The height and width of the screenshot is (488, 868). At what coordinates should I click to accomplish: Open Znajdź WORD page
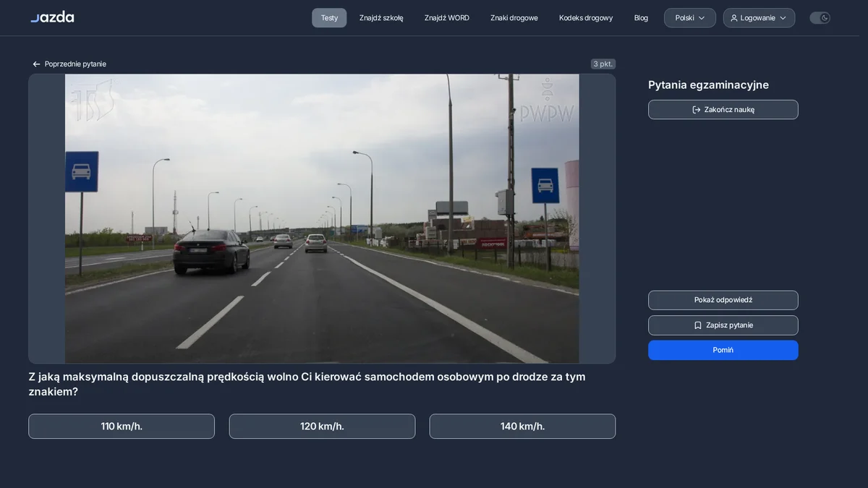[447, 18]
